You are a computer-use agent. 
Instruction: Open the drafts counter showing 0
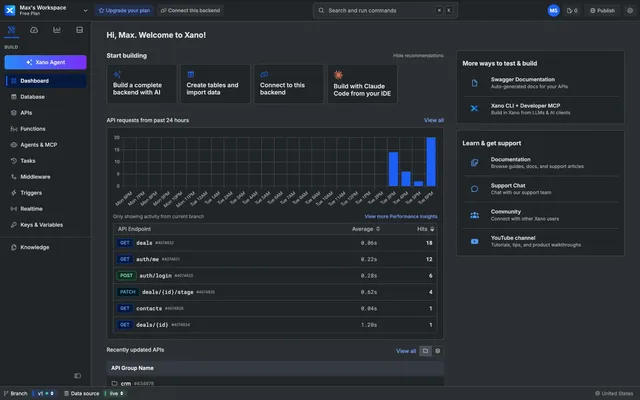pos(572,11)
